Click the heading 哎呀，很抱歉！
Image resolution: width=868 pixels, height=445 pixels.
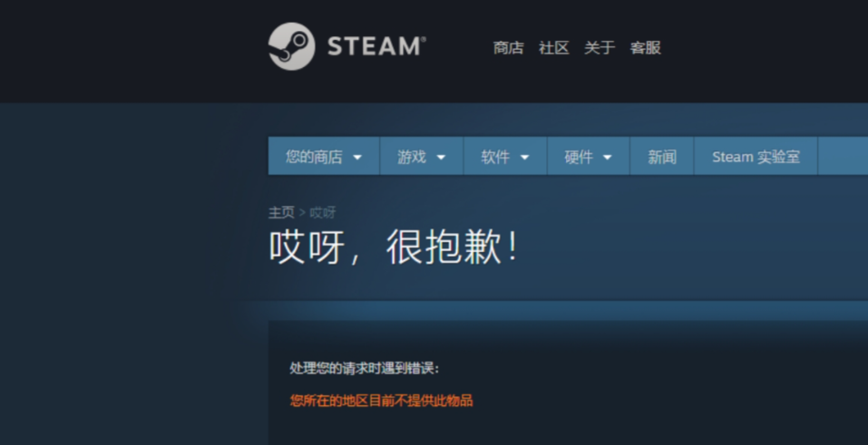click(395, 247)
